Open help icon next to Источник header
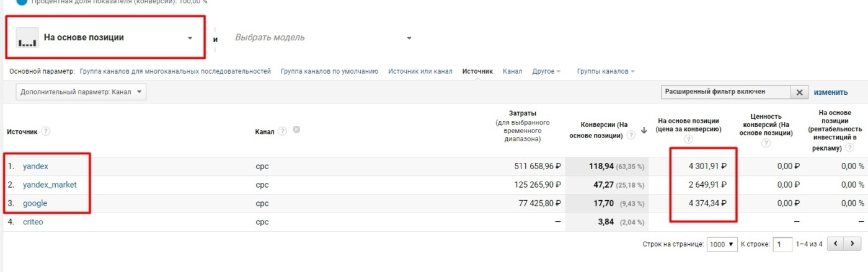Viewport: 868px width, 272px height. tap(46, 131)
